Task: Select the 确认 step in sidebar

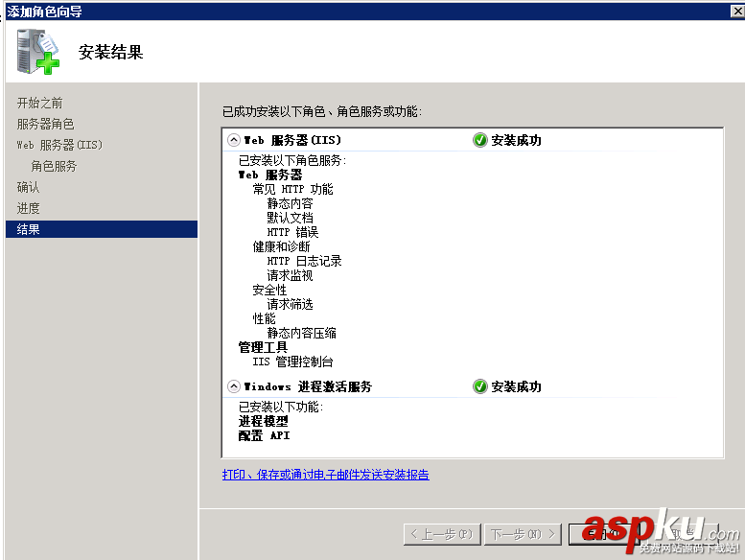Action: click(x=28, y=187)
